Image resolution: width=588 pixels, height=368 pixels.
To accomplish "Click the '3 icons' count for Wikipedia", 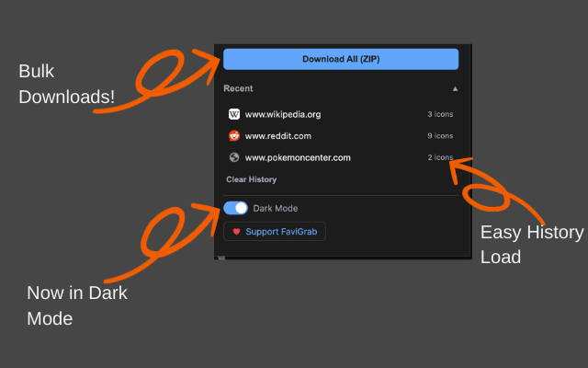I will point(440,114).
